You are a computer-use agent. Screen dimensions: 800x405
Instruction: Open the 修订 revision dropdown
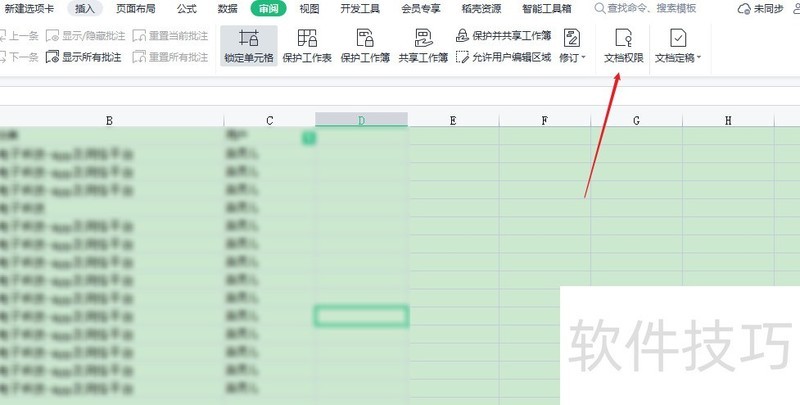572,46
